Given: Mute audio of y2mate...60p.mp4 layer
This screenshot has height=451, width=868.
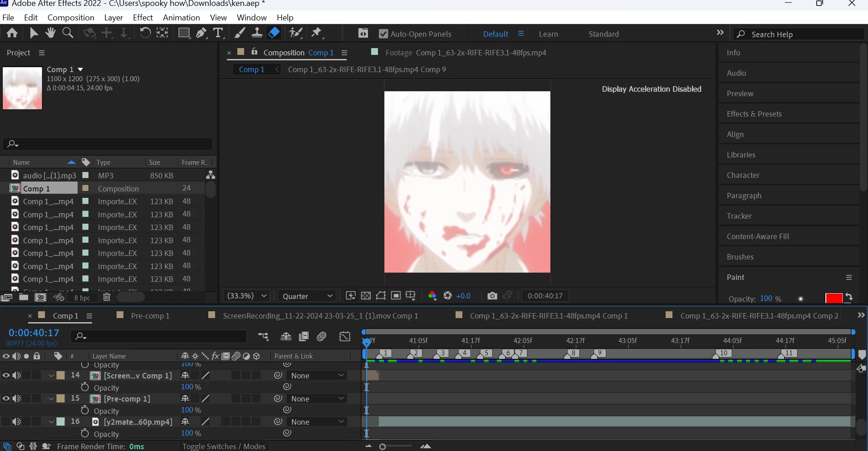Looking at the screenshot, I should tap(16, 422).
